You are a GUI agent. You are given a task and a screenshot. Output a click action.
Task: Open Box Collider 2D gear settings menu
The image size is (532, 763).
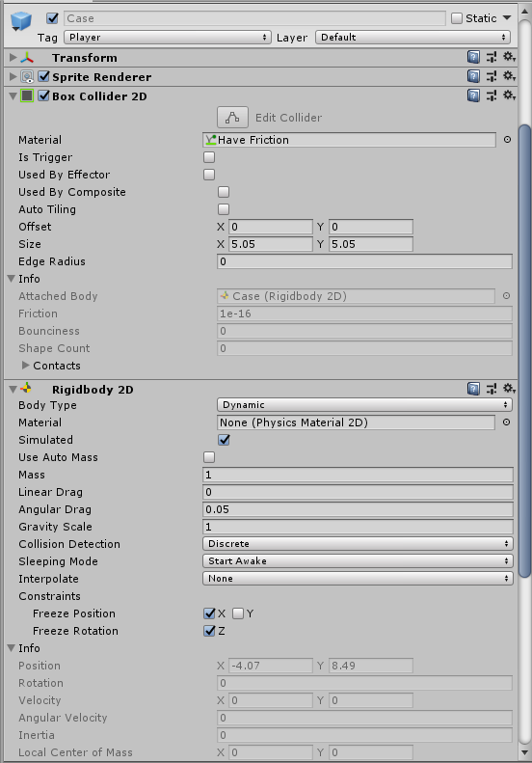pyautogui.click(x=509, y=95)
